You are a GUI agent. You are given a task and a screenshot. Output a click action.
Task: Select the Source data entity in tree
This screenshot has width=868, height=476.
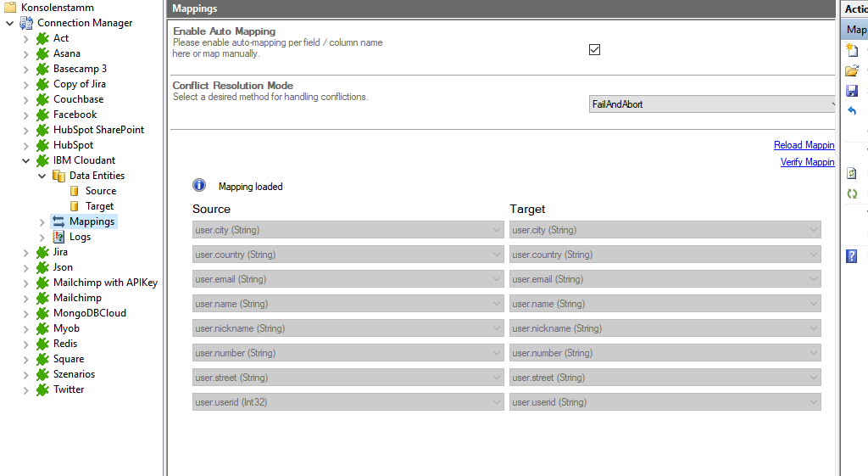(100, 191)
